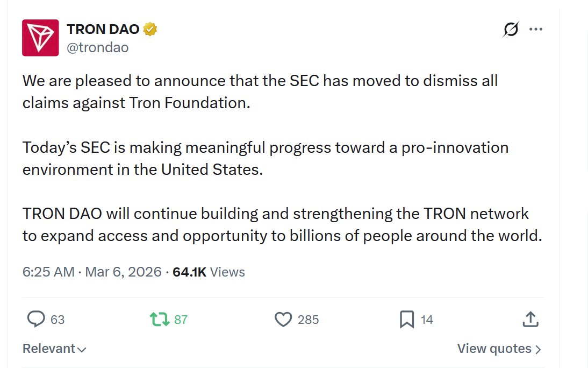Open the three-dot more options menu
The height and width of the screenshot is (368, 588).
[x=536, y=30]
